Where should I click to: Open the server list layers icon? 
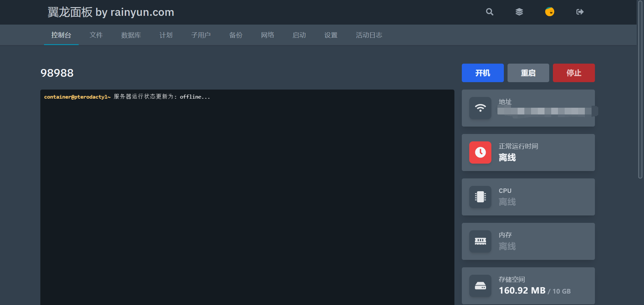[519, 12]
